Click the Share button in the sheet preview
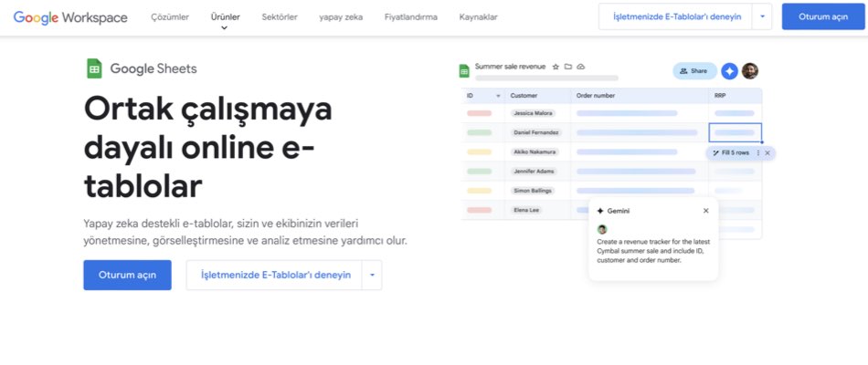The width and height of the screenshot is (868, 365). coord(694,71)
